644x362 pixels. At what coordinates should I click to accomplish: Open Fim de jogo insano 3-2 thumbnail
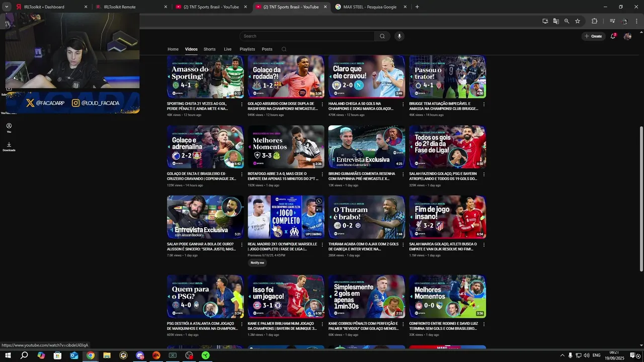[x=447, y=217]
